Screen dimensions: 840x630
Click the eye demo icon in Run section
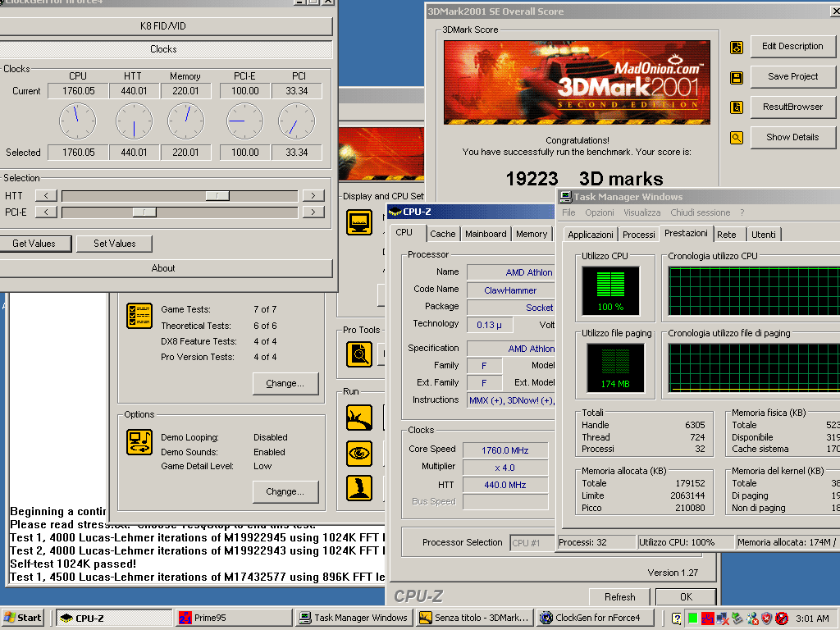point(359,453)
